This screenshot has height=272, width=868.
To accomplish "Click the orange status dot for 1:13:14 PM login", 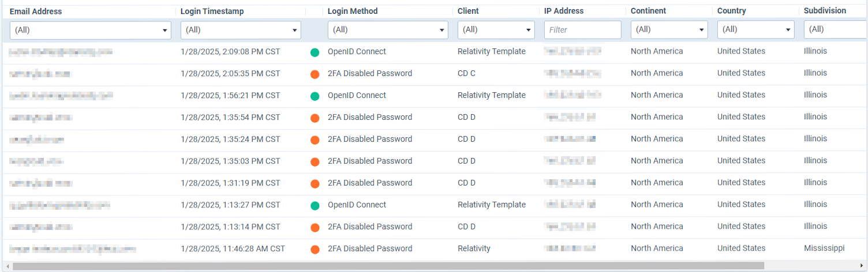I will [x=315, y=228].
